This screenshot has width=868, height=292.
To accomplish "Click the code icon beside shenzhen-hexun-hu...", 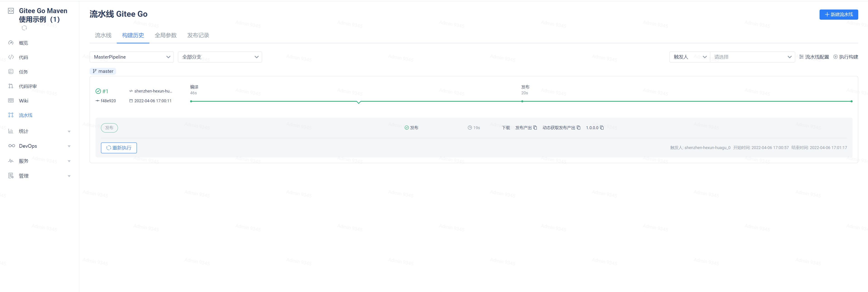I will click(131, 91).
